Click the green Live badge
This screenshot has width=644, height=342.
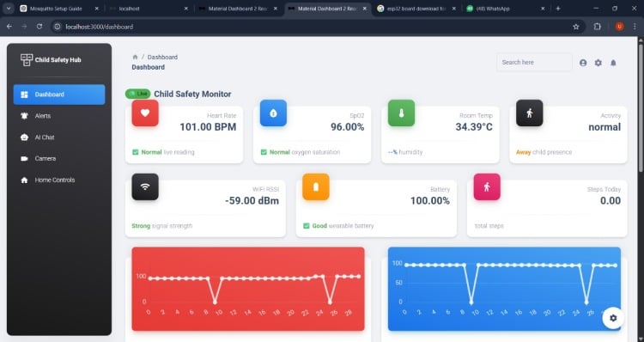[x=138, y=94]
